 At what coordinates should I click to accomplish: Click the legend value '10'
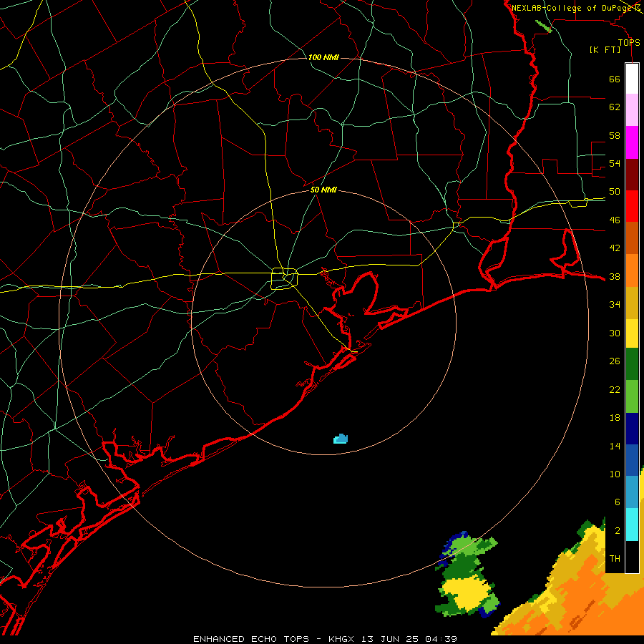coord(615,474)
